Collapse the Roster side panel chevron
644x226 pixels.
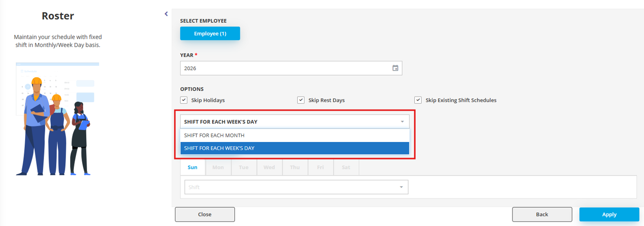tap(166, 14)
